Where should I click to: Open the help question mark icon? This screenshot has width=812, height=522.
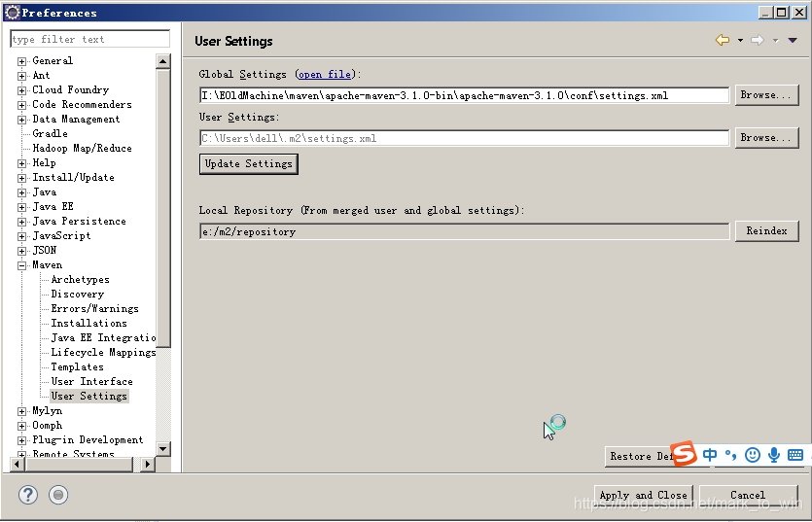coord(28,495)
